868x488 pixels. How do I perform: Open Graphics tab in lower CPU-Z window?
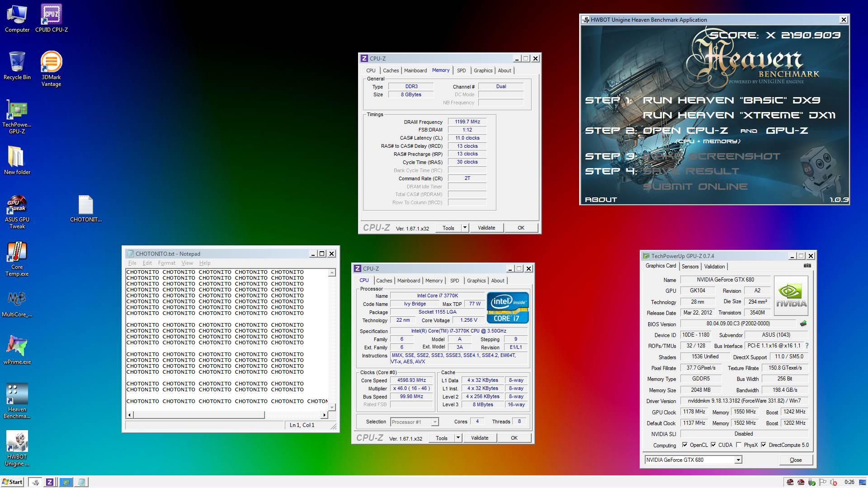point(476,281)
